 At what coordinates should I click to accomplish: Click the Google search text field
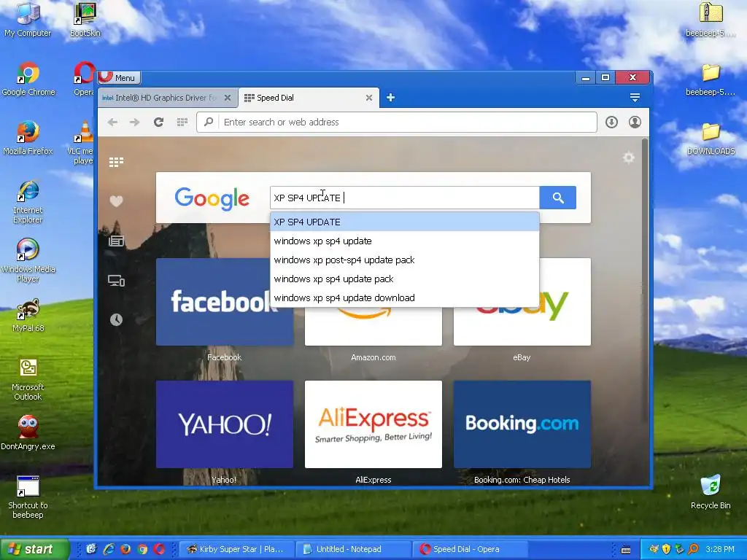click(404, 198)
